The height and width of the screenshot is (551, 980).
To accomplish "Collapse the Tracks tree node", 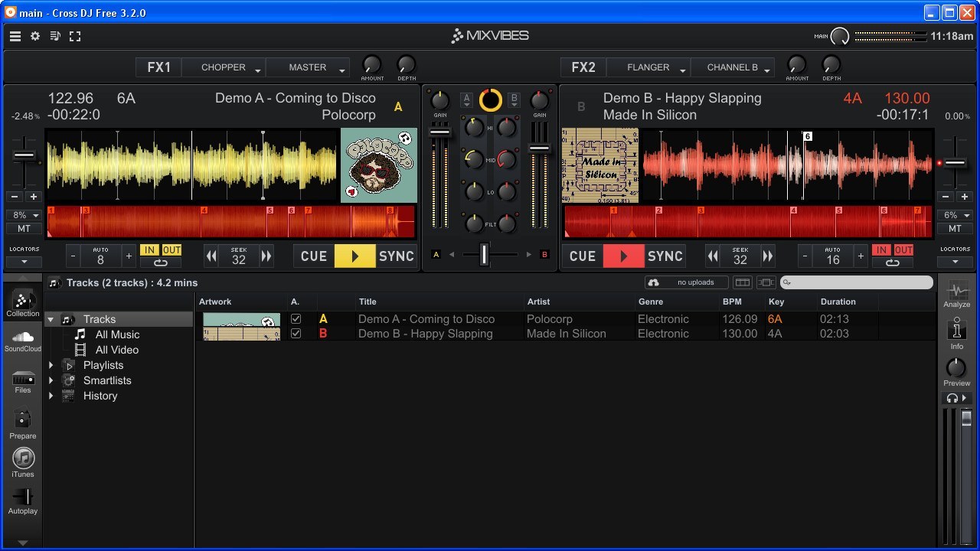I will [x=51, y=319].
